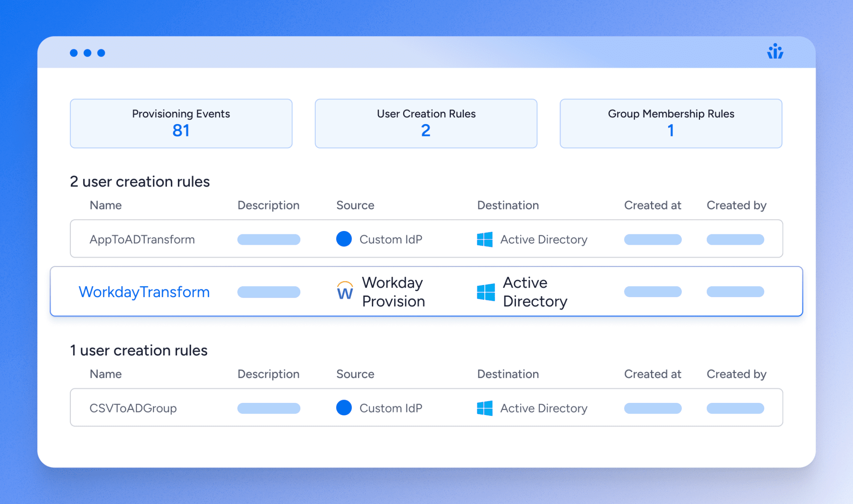This screenshot has width=853, height=504.
Task: Click Name column header in first table
Action: (106, 205)
